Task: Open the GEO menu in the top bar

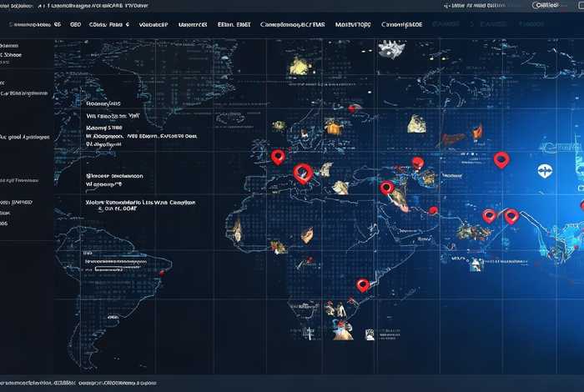Action: click(x=76, y=26)
